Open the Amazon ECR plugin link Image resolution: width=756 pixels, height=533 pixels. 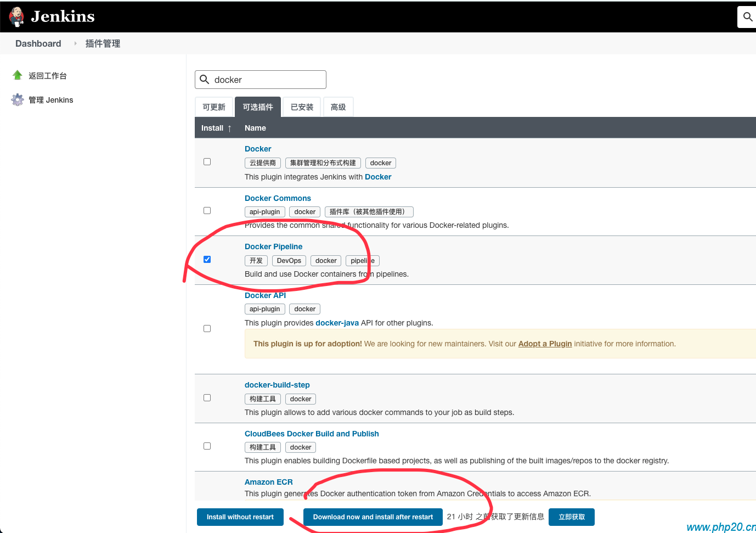point(269,482)
